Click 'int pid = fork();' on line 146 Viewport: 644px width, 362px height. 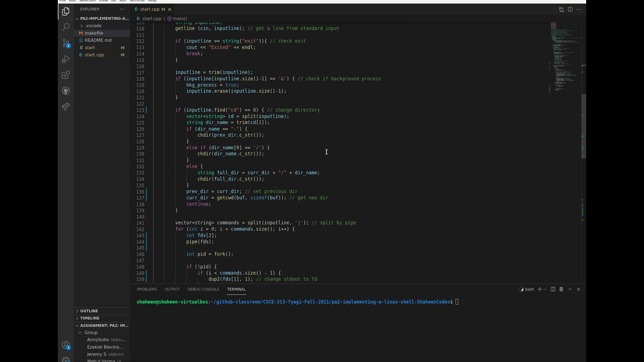pyautogui.click(x=210, y=254)
